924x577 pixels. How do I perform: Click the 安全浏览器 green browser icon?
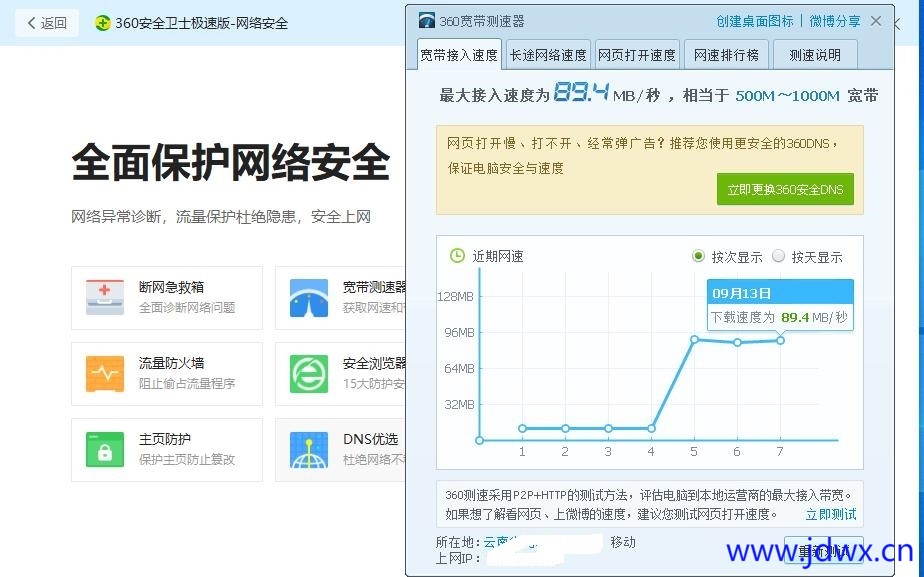pyautogui.click(x=309, y=374)
